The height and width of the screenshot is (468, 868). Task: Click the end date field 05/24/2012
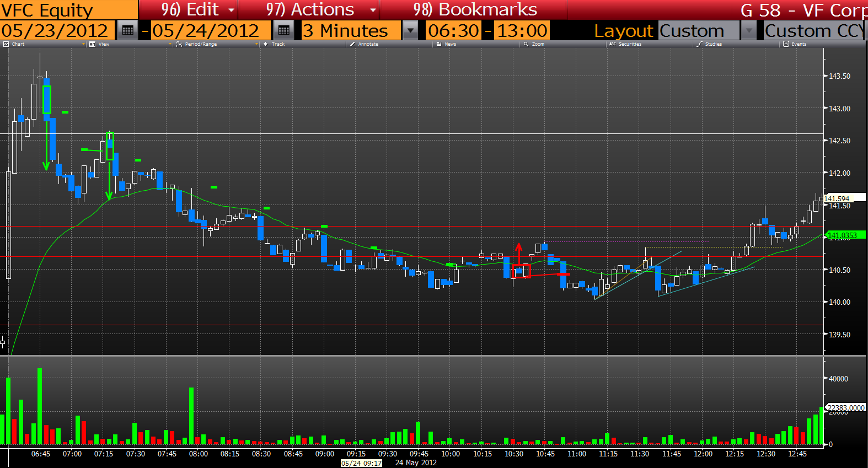(211, 30)
